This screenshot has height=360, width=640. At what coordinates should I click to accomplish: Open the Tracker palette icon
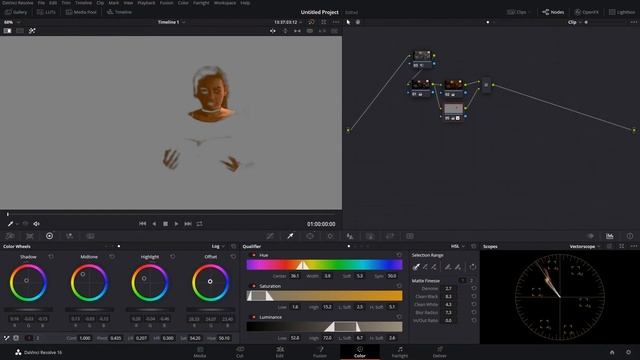click(x=330, y=236)
